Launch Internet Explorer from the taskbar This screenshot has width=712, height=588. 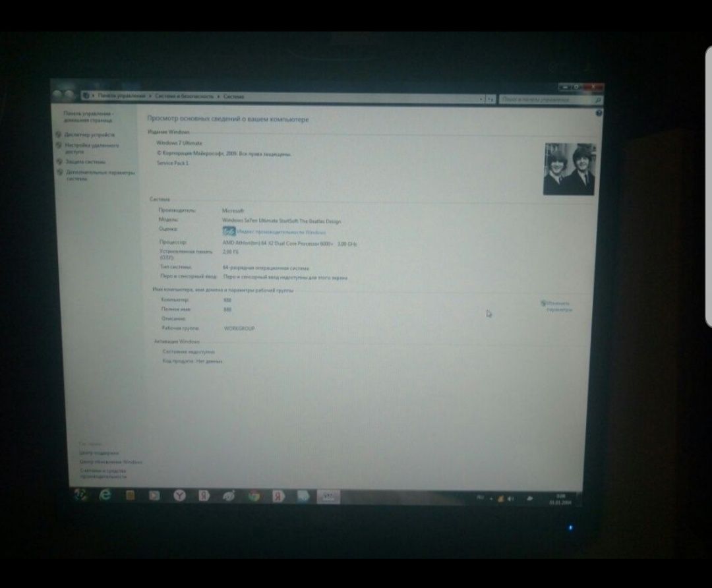pyautogui.click(x=105, y=494)
